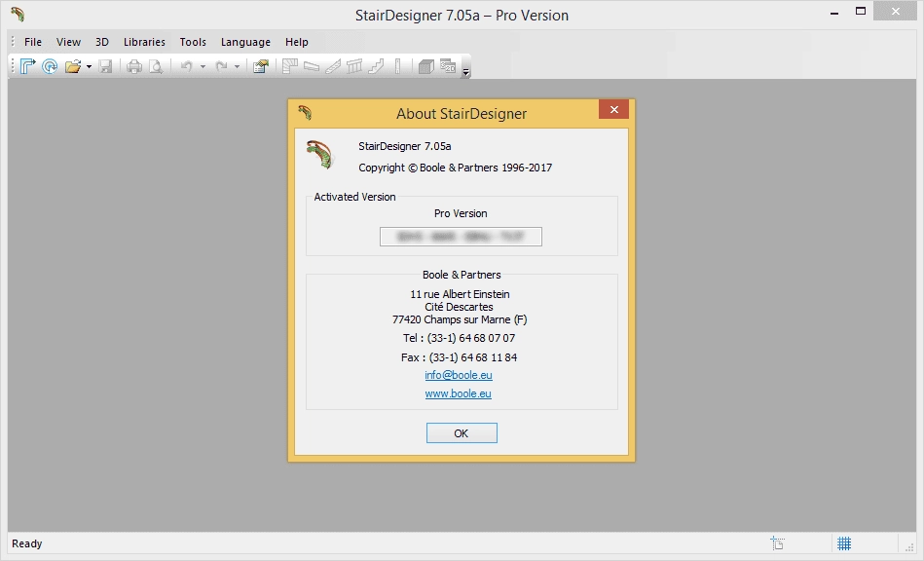Click the blurred license key field
The image size is (924, 561).
tap(461, 237)
